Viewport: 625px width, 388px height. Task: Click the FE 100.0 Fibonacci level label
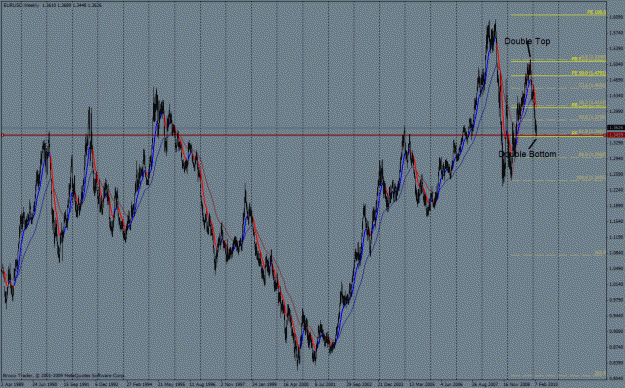coord(596,12)
